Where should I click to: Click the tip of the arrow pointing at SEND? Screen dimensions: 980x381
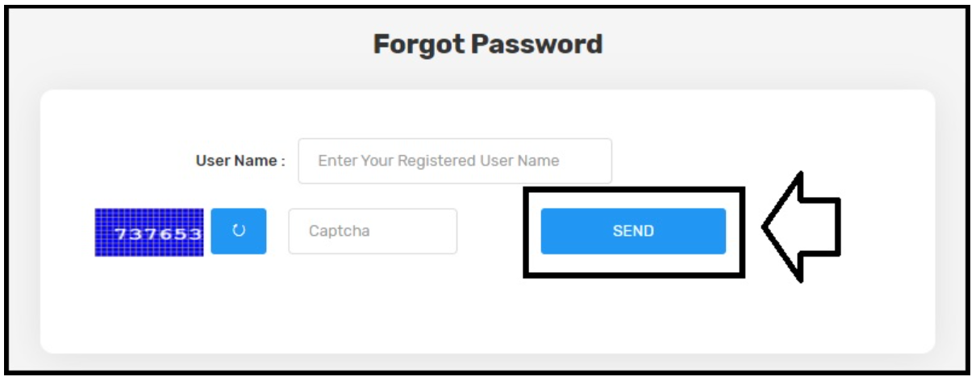765,226
